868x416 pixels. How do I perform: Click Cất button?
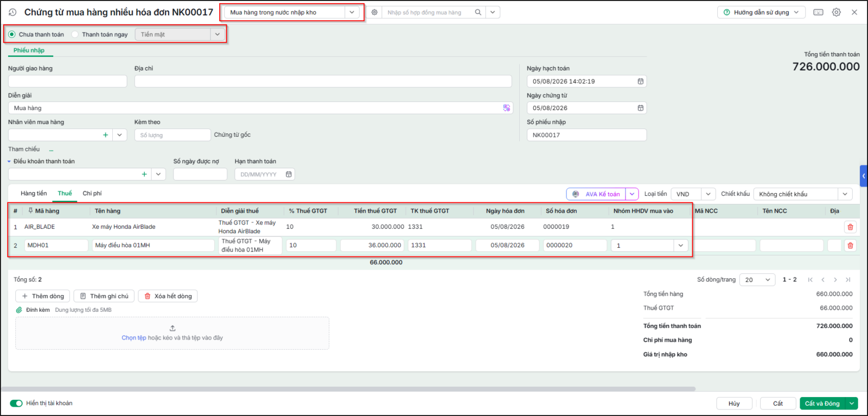pyautogui.click(x=778, y=404)
